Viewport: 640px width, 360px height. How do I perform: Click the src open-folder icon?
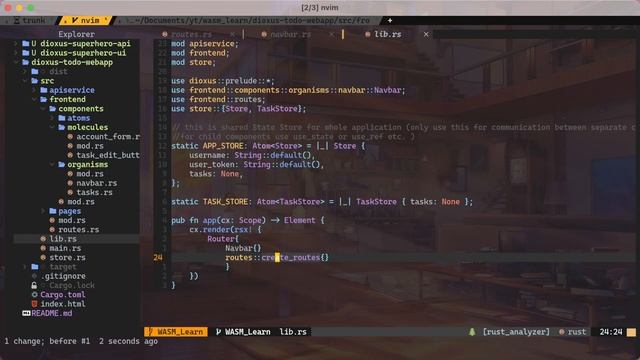click(35, 81)
